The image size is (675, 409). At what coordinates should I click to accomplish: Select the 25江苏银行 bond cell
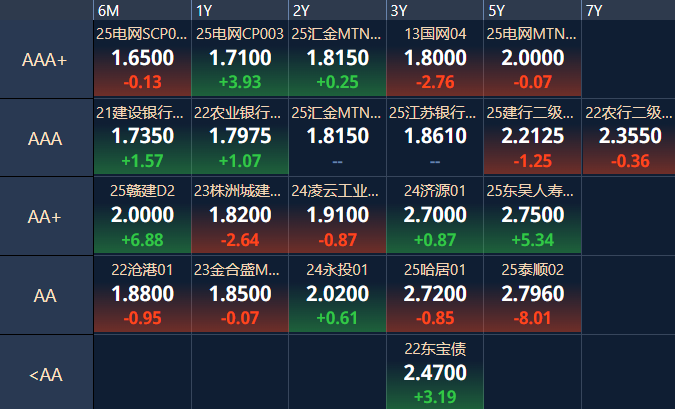[435, 138]
